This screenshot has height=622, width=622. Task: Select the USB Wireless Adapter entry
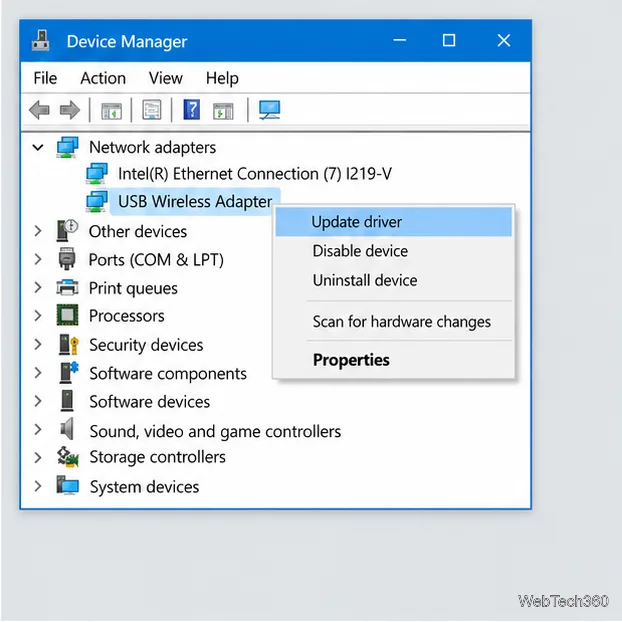pyautogui.click(x=195, y=202)
